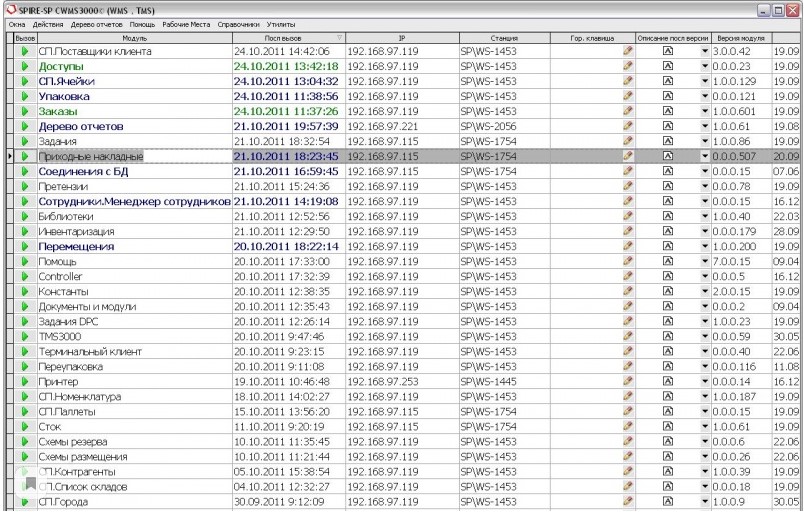
Task: Expand the description dropdown for the Претензии row
Action: tap(705, 186)
